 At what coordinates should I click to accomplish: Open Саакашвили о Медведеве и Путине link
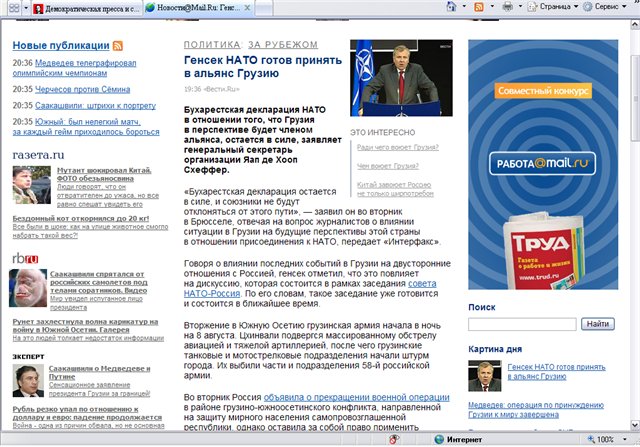(100, 372)
